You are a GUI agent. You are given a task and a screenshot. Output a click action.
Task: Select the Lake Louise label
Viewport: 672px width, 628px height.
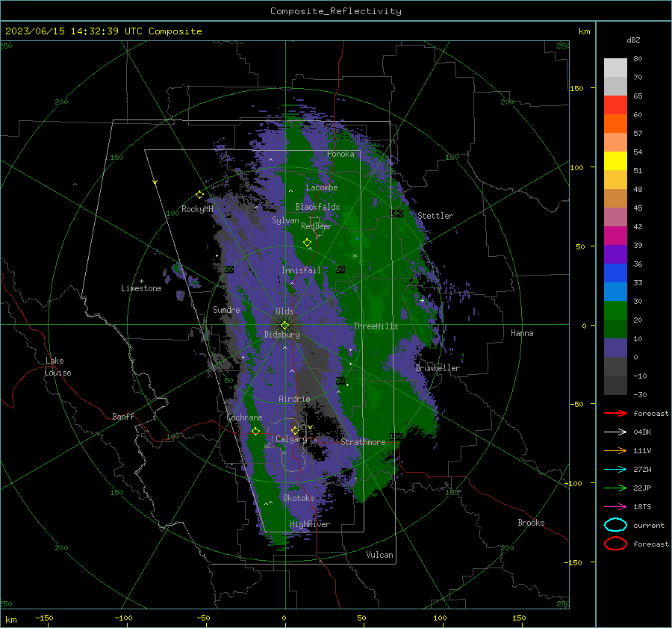tap(57, 367)
